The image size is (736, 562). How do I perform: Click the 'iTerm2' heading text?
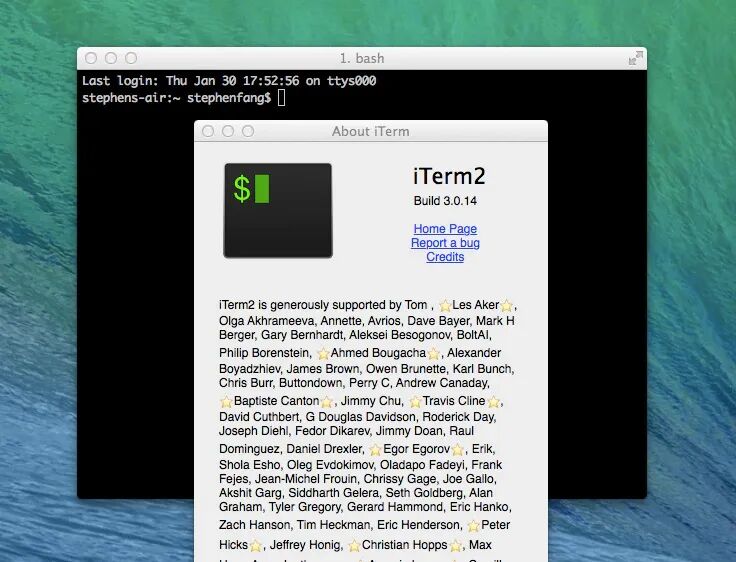[x=449, y=177]
